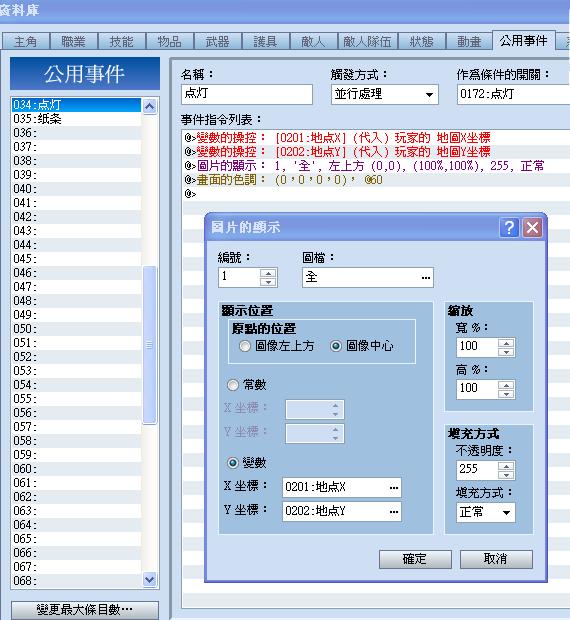Switch to the 敵人 tab
Viewport: 570px width, 620px height.
coord(313,41)
